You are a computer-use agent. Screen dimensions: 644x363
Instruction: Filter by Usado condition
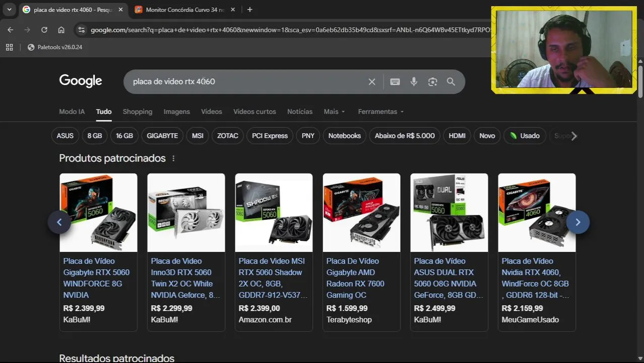(525, 136)
